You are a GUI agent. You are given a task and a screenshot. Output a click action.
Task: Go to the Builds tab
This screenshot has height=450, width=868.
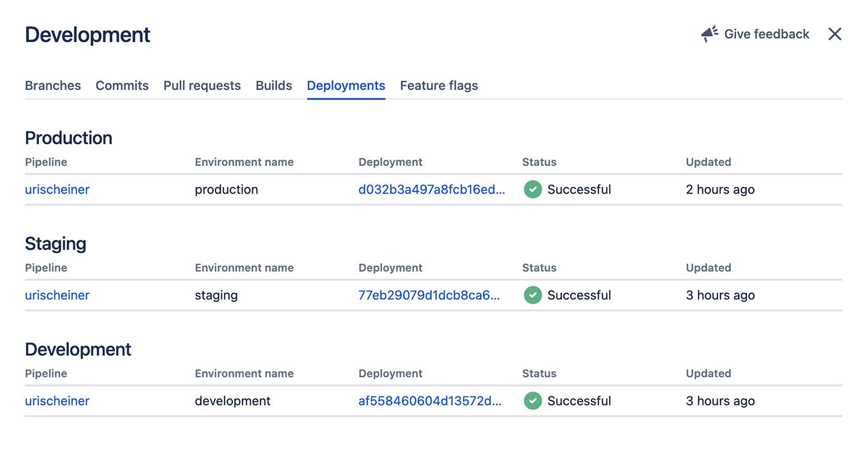pos(273,86)
